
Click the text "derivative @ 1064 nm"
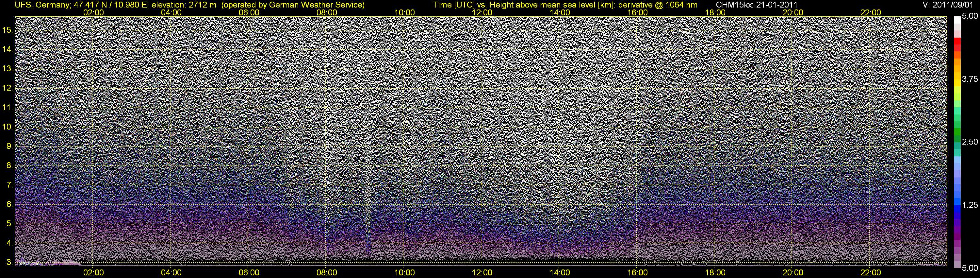658,5
